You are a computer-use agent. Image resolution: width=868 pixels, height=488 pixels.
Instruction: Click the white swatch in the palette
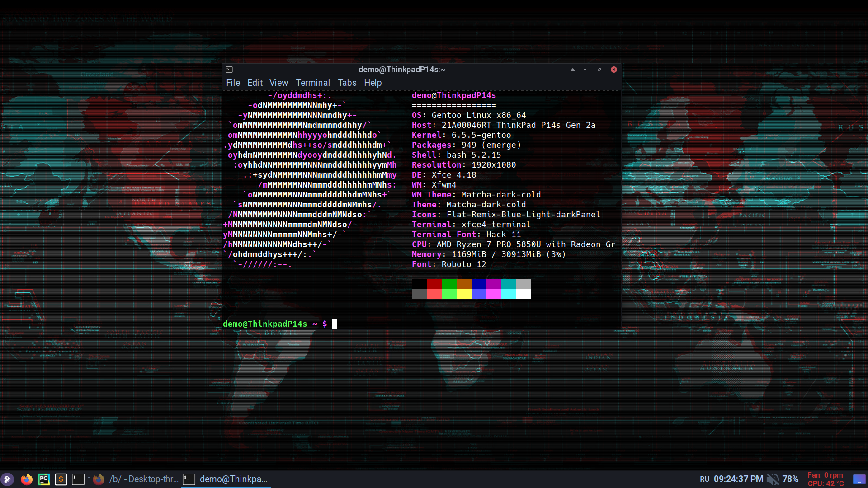(x=524, y=294)
